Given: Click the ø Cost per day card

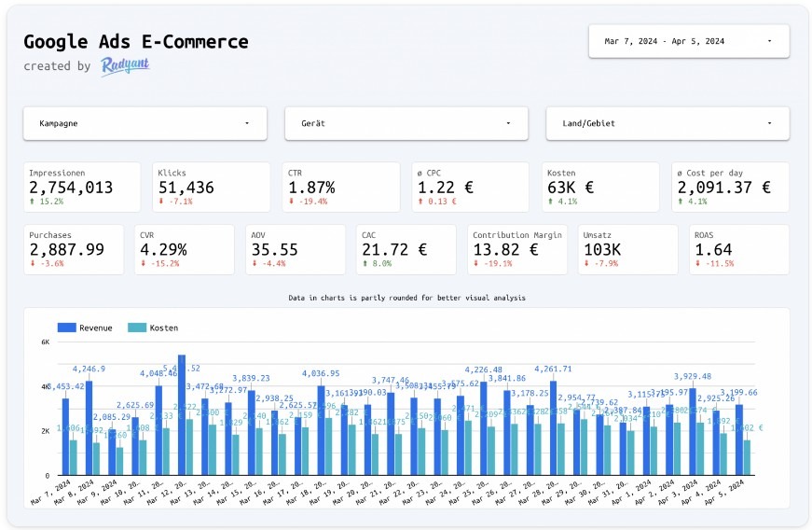Looking at the screenshot, I should pos(730,187).
